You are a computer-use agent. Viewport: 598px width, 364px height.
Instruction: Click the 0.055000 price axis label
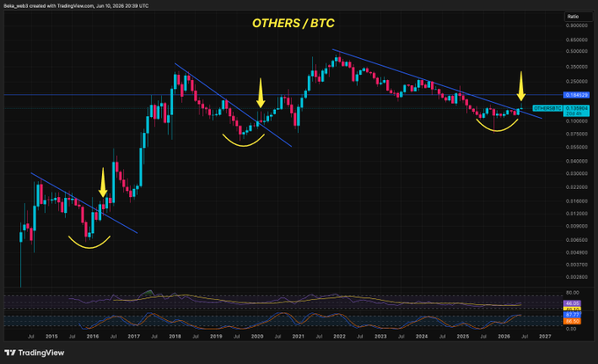pos(577,147)
